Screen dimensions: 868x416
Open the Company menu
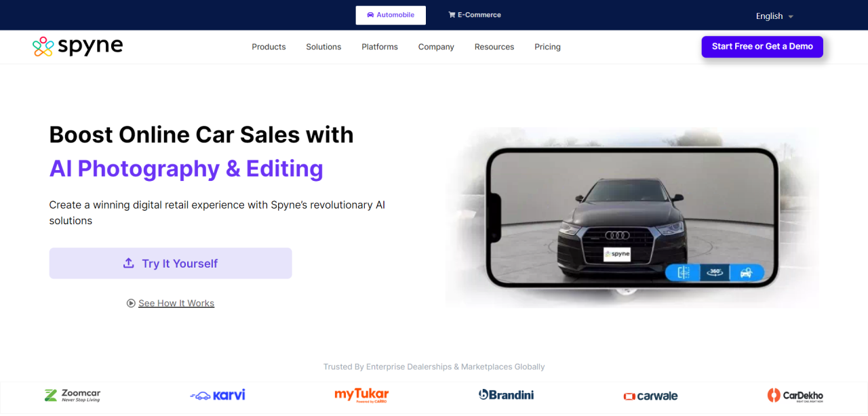pyautogui.click(x=436, y=47)
